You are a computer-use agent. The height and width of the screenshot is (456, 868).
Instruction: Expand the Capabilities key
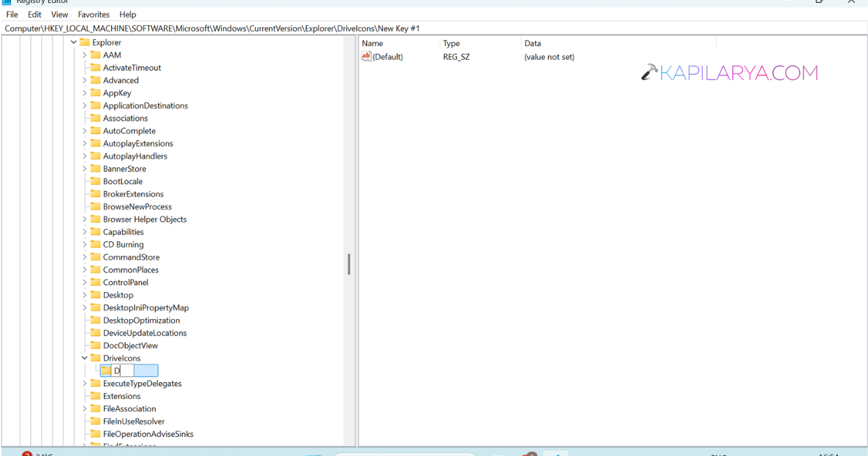(x=85, y=232)
